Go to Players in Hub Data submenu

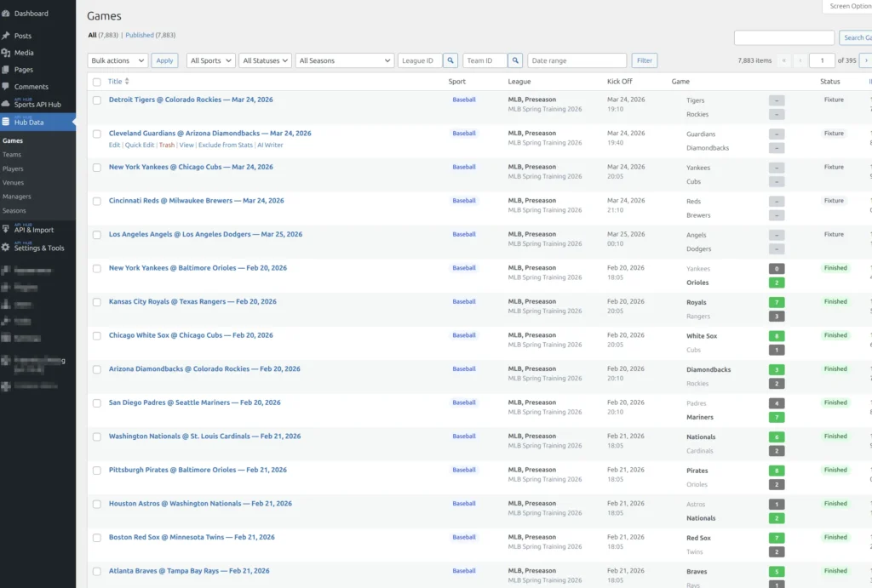(13, 168)
